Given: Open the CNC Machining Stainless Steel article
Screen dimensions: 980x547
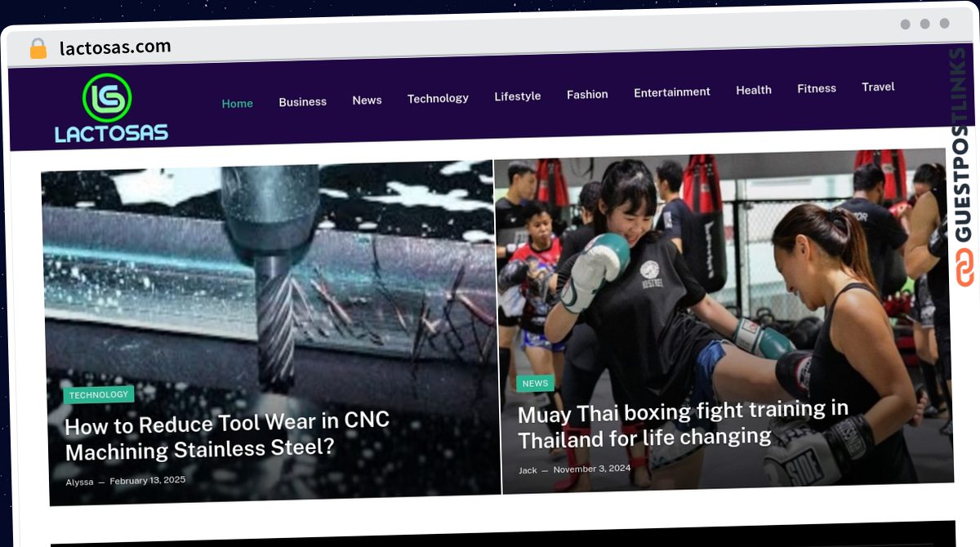Looking at the screenshot, I should pos(227,436).
